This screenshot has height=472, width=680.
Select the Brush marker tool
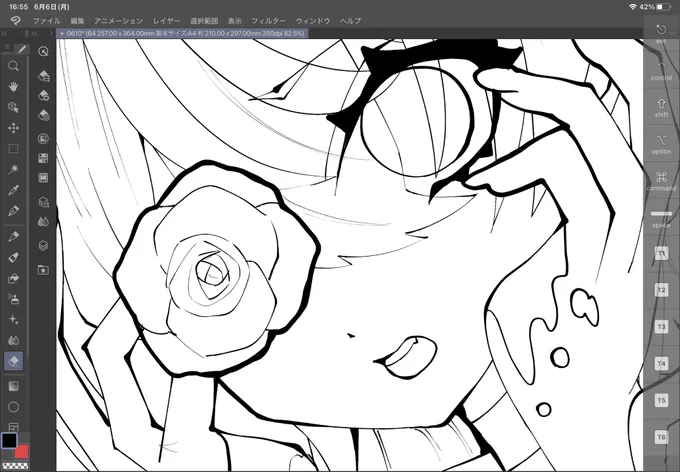[13, 257]
